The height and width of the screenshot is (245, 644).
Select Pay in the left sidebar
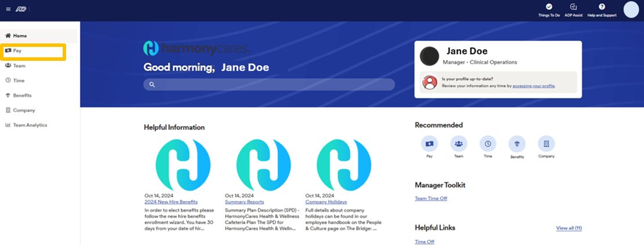point(18,51)
